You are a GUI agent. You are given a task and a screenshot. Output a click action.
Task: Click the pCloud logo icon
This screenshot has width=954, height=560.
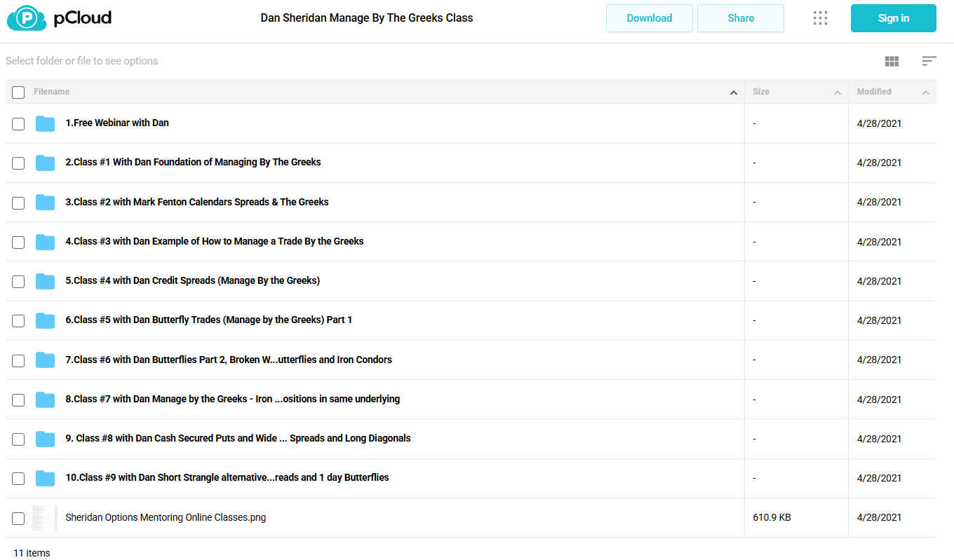click(x=27, y=18)
